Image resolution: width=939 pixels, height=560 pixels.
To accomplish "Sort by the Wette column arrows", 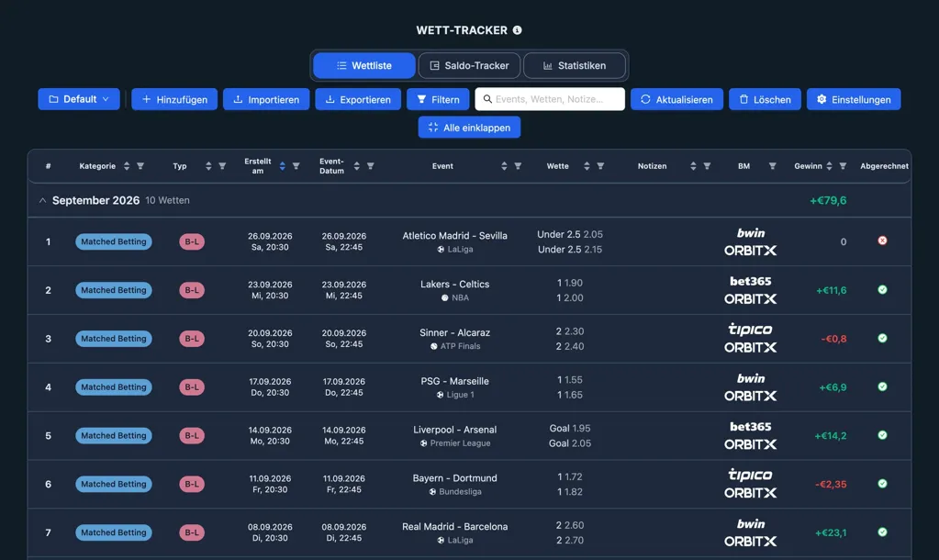I will [587, 166].
